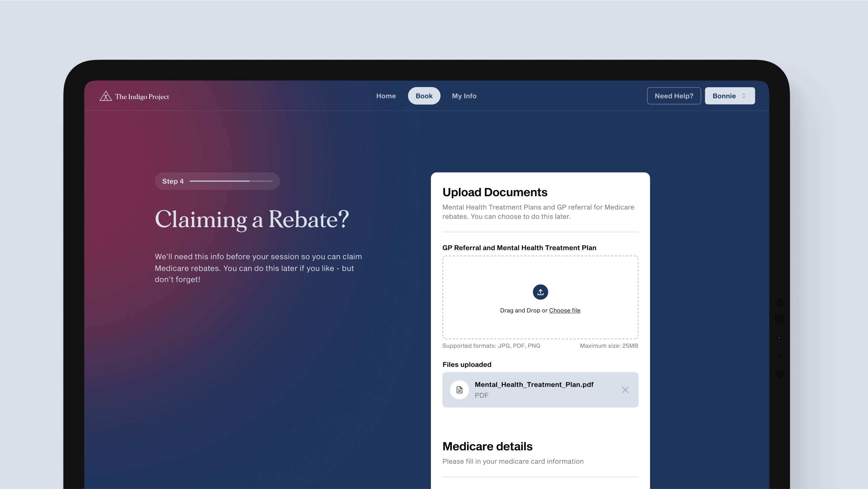Click the uploaded file name Mental_Health_Treatment_Plan.pdf

pos(534,385)
